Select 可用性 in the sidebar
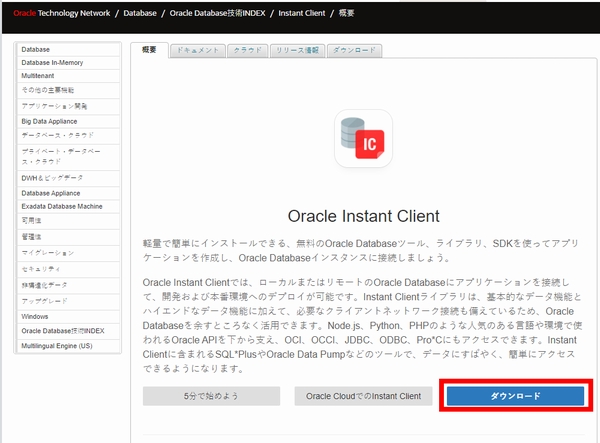Viewport: 600px width, 443px height. point(68,221)
